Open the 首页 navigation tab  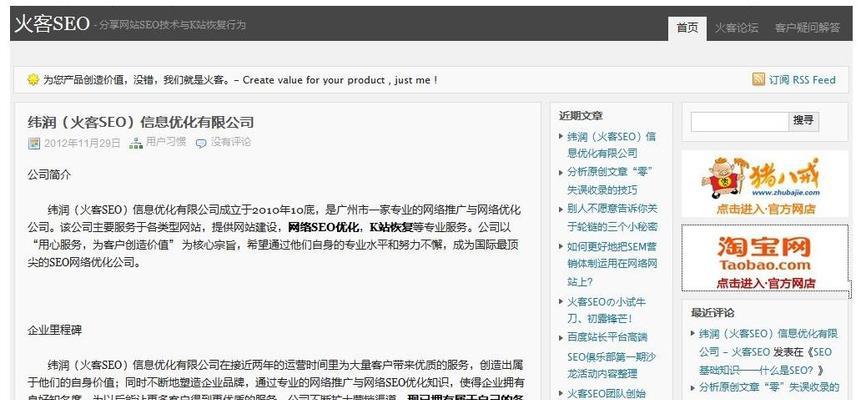pos(687,28)
